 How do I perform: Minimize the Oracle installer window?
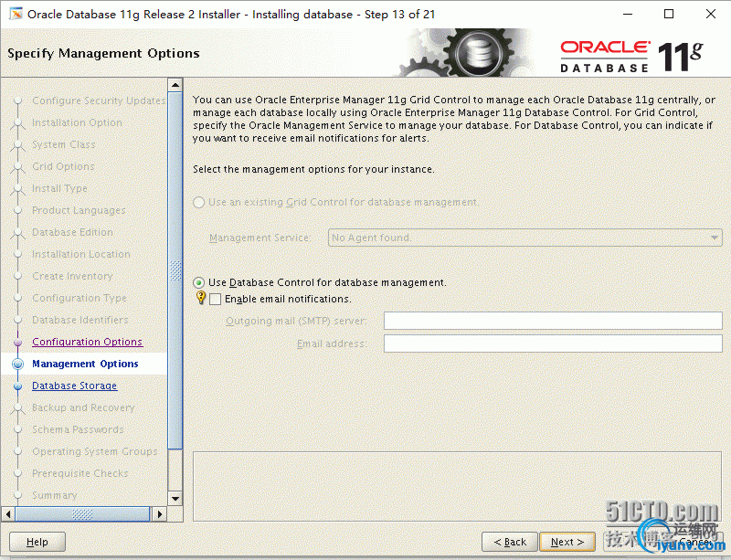click(x=628, y=14)
